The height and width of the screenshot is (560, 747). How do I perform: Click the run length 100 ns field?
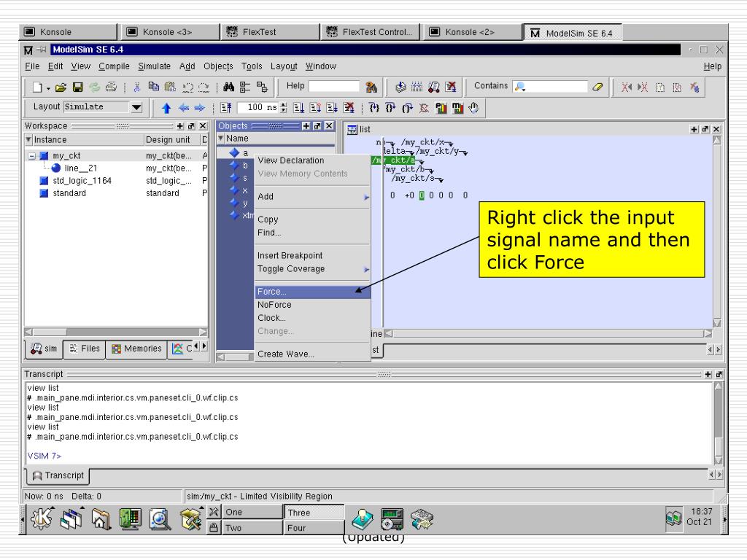coord(258,108)
